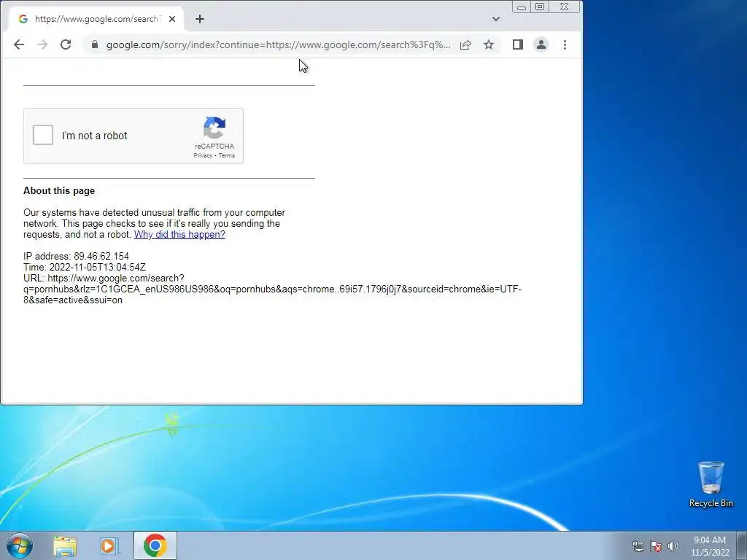Open the three-dot Chrome menu
747x560 pixels.
tap(565, 44)
